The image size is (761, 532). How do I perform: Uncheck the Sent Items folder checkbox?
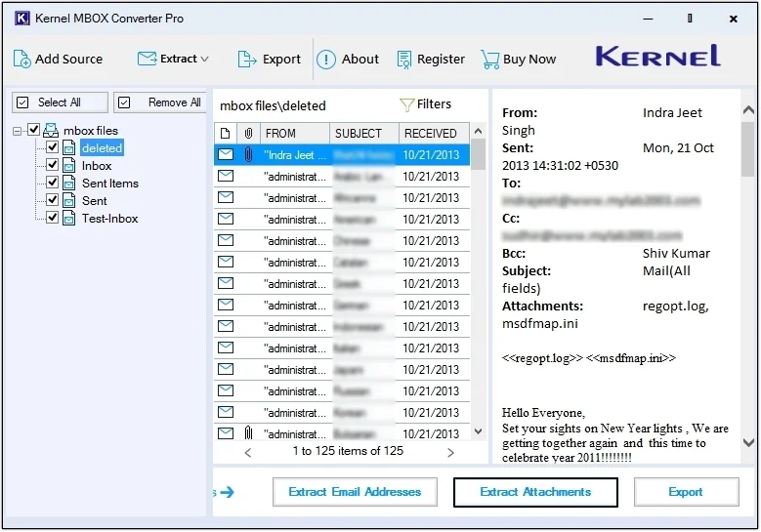[x=53, y=183]
